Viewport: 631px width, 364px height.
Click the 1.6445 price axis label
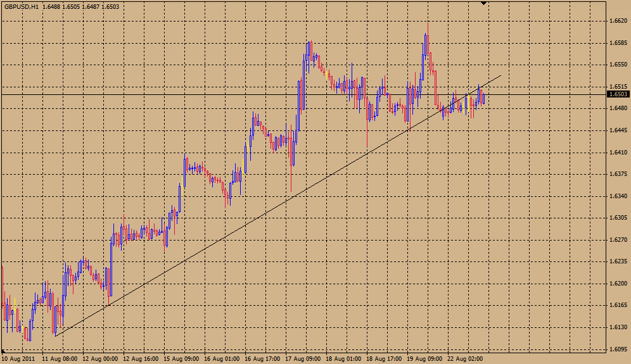click(618, 130)
